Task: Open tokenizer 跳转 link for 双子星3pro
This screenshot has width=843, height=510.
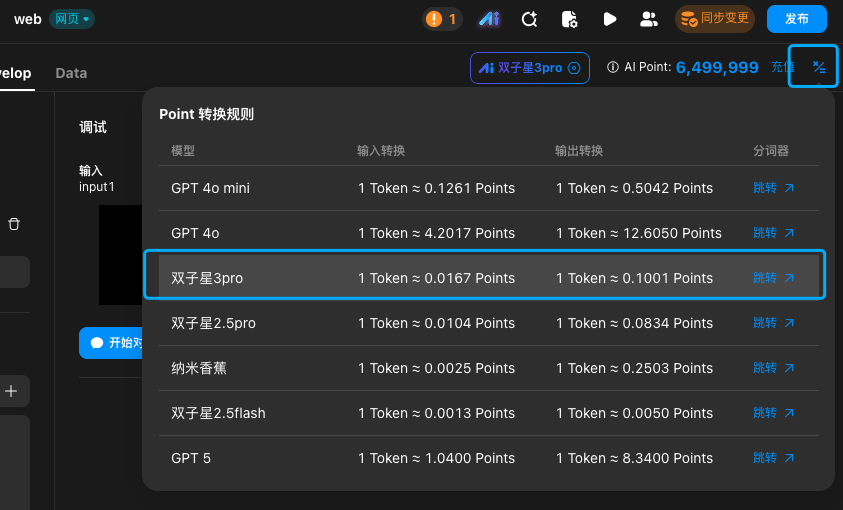Action: coord(773,278)
